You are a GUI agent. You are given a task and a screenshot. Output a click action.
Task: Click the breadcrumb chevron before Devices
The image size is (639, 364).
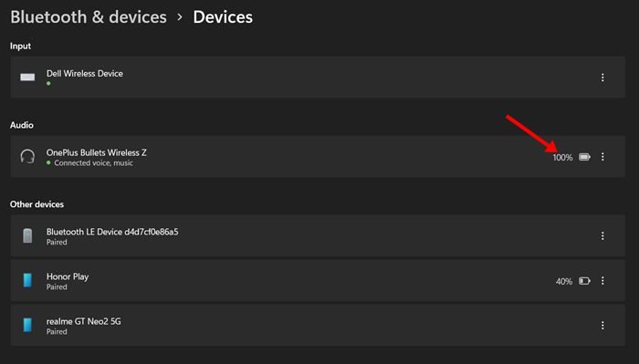click(180, 17)
